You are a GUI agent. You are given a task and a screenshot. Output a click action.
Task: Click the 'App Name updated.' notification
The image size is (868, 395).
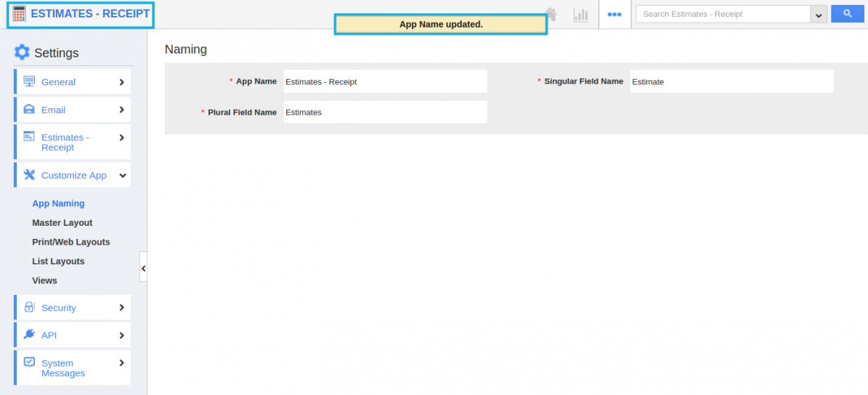coord(441,25)
